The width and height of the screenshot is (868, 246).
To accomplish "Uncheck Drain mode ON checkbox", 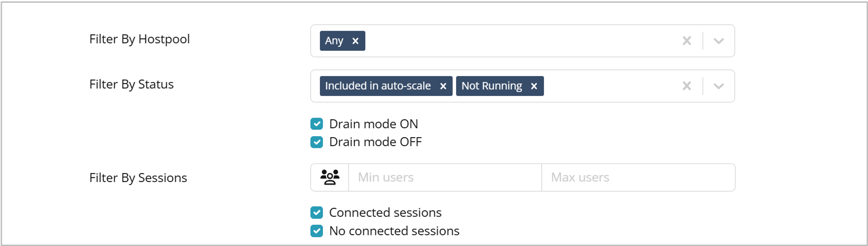I will 317,124.
